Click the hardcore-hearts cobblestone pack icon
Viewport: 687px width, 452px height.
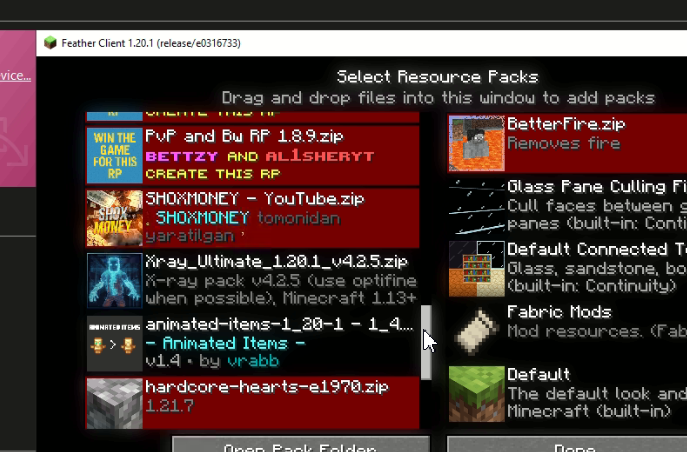(115, 403)
